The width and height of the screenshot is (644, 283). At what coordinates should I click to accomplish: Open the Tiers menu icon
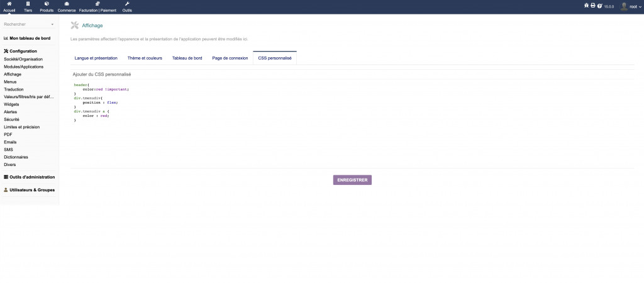28,4
